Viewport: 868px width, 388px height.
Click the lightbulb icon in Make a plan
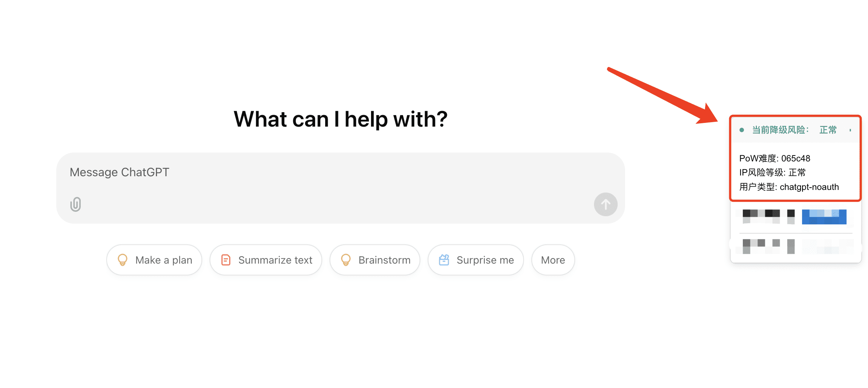pyautogui.click(x=123, y=260)
